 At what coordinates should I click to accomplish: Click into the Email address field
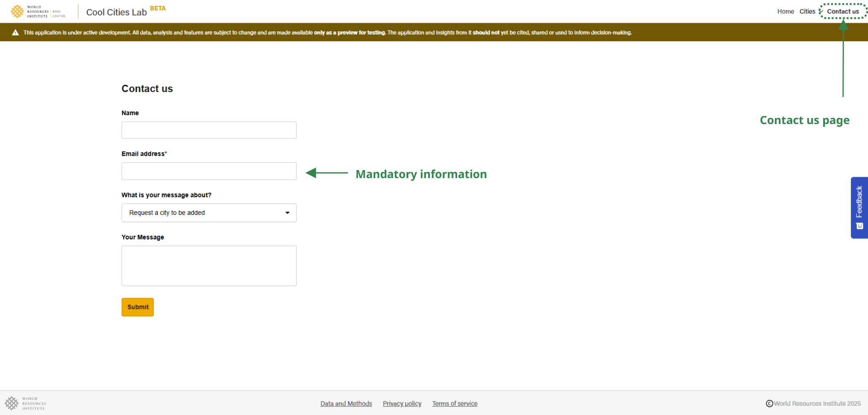point(209,171)
